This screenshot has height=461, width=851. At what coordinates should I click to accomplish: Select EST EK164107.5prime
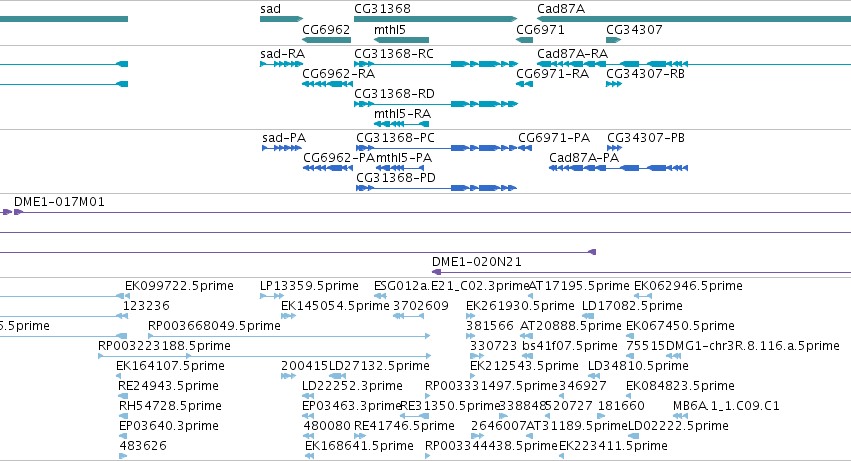170,366
